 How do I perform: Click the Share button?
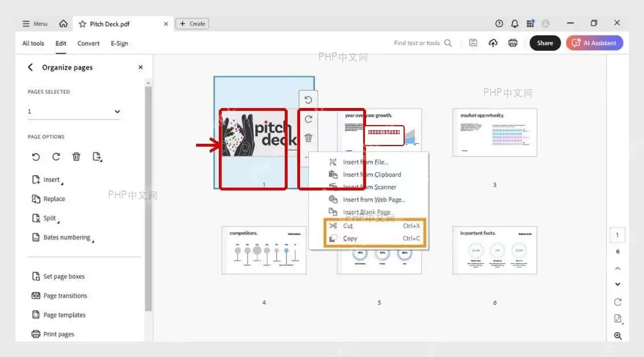point(545,43)
